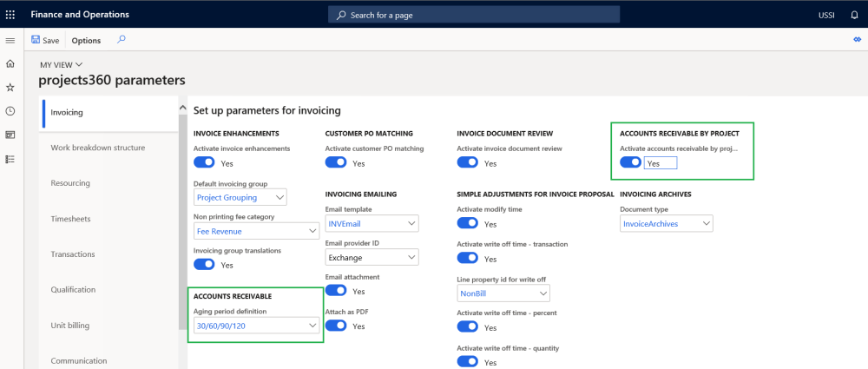Open the Recent clock icon

[10, 111]
